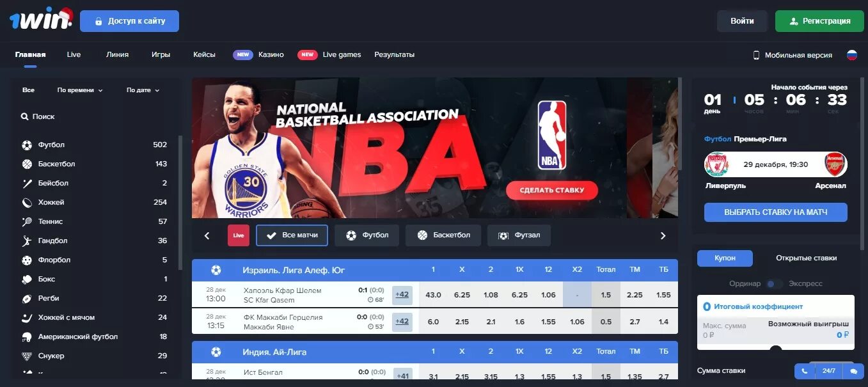Click the Arsenal club crest
Viewport: 868px width, 387px height.
pos(835,164)
